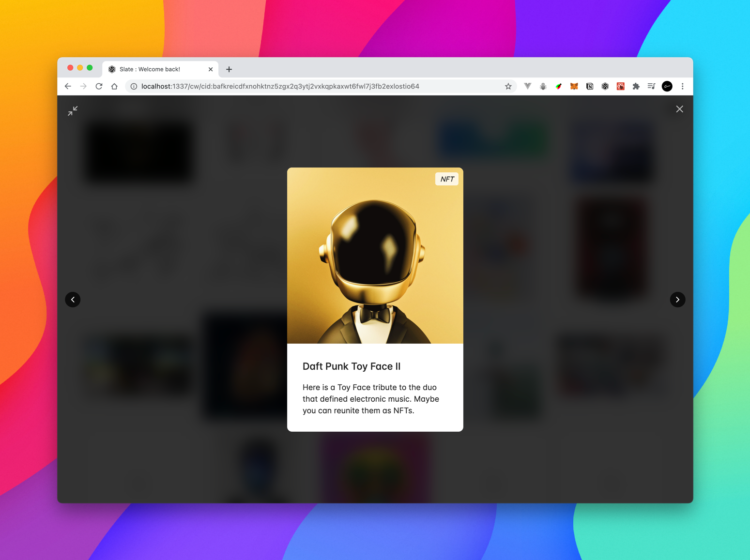Screen dimensions: 750x560
Task: Exit fullscreen using the collapse arrows icon
Action: [73, 111]
